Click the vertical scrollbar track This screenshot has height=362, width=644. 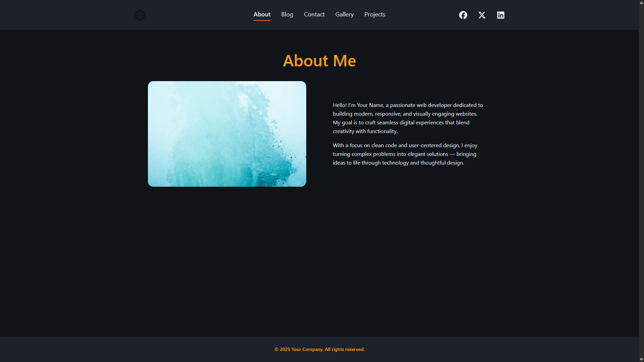tap(641, 181)
